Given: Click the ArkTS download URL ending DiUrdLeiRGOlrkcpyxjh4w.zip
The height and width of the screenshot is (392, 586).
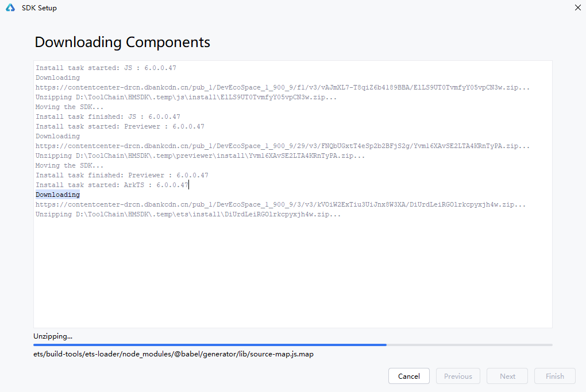Looking at the screenshot, I should 281,204.
